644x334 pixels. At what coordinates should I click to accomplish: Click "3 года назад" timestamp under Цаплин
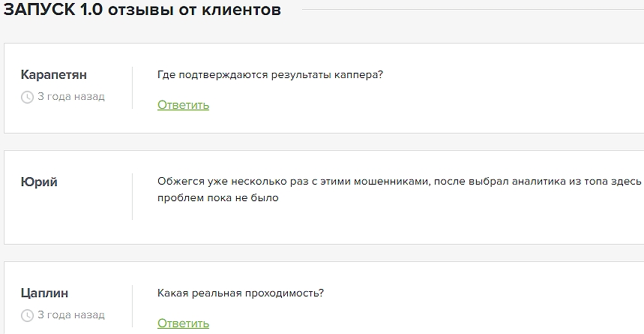click(71, 315)
